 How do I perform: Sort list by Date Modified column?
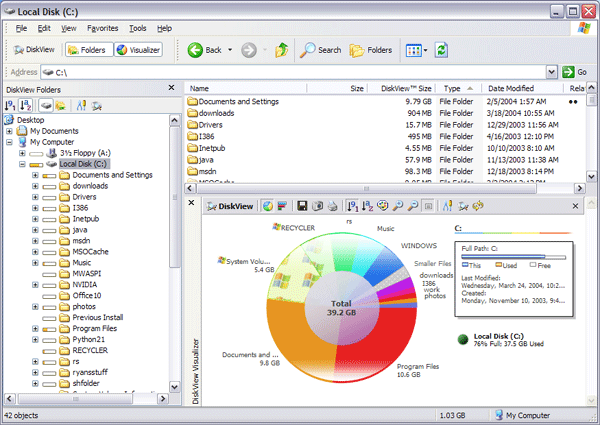pos(522,88)
